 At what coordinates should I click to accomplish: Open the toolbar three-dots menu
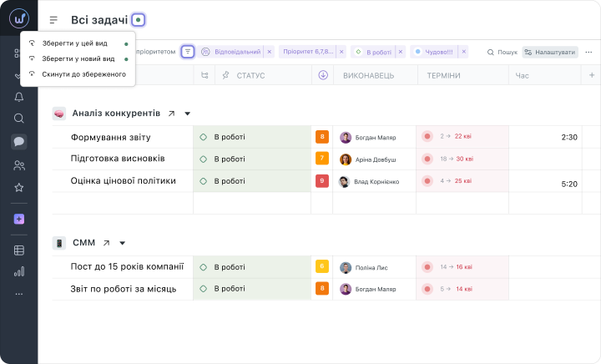[588, 52]
